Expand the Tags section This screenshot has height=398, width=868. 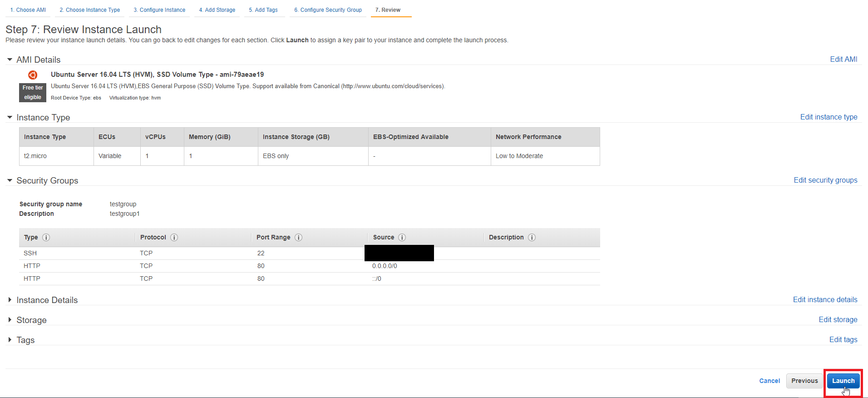[x=10, y=340]
